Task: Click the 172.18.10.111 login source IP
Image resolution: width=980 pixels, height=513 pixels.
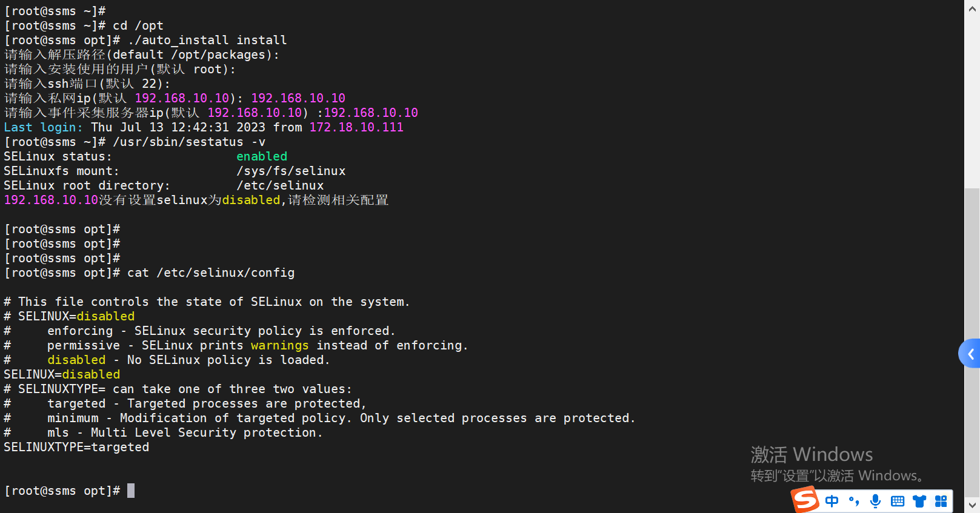Action: pyautogui.click(x=356, y=128)
